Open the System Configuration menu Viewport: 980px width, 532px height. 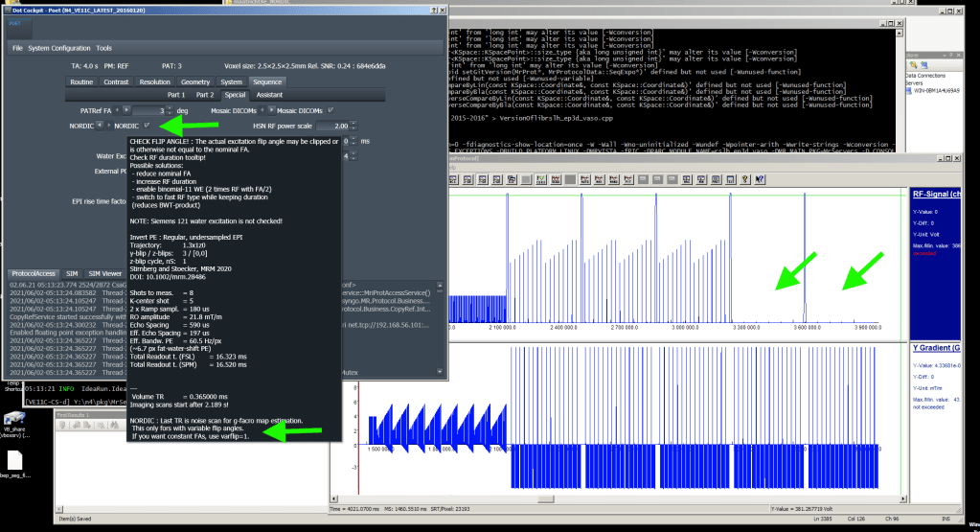click(59, 47)
